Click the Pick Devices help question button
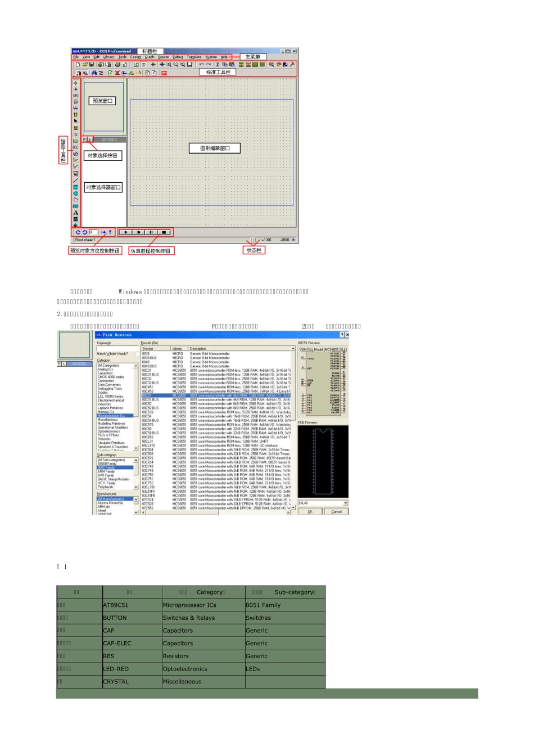 pos(342,335)
